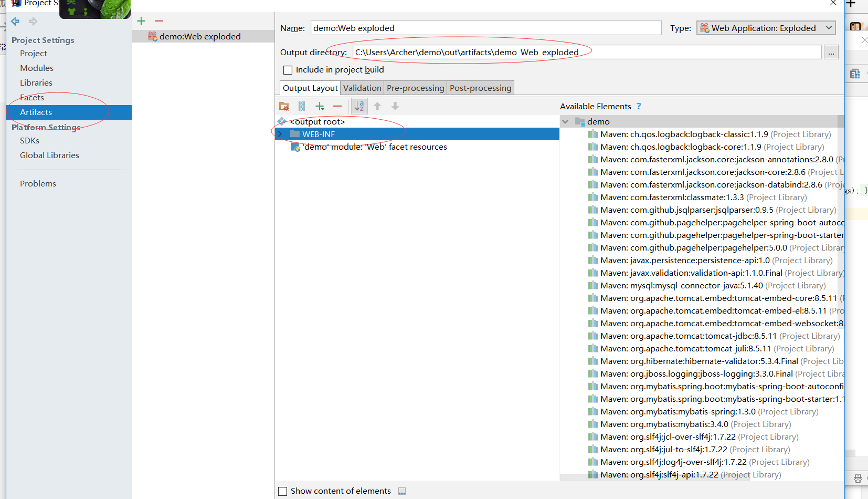
Task: Click the Move Down arrow icon
Action: tap(395, 106)
